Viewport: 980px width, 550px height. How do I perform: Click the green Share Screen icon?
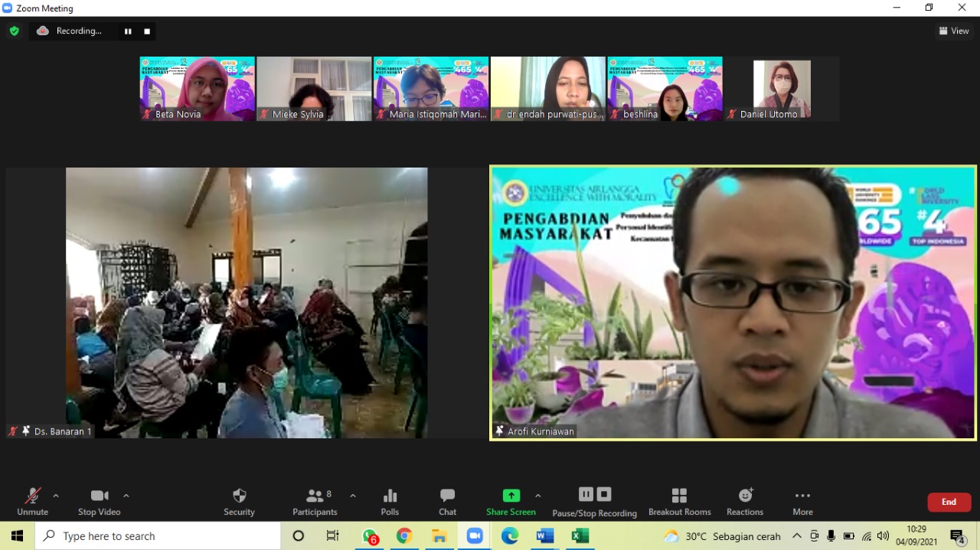[511, 496]
